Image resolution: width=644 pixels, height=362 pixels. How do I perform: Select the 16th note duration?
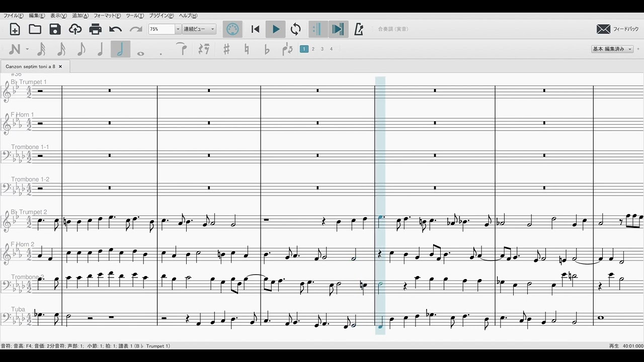point(61,49)
